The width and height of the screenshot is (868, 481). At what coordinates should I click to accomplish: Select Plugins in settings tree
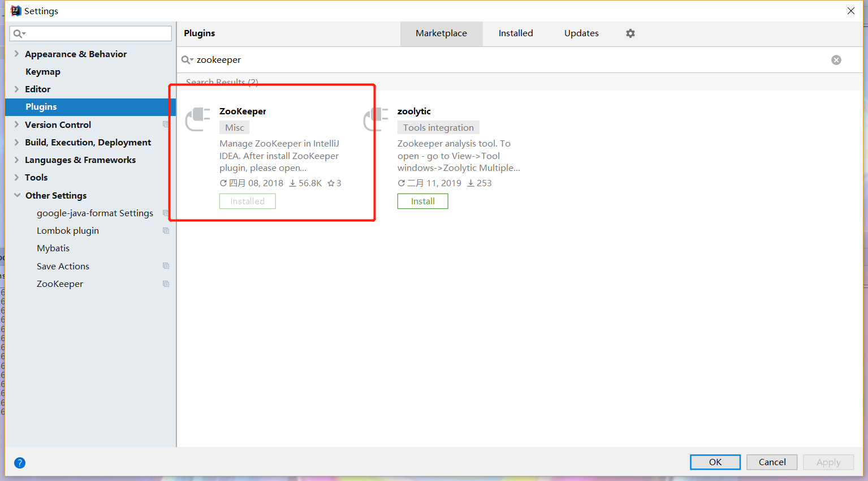point(90,107)
